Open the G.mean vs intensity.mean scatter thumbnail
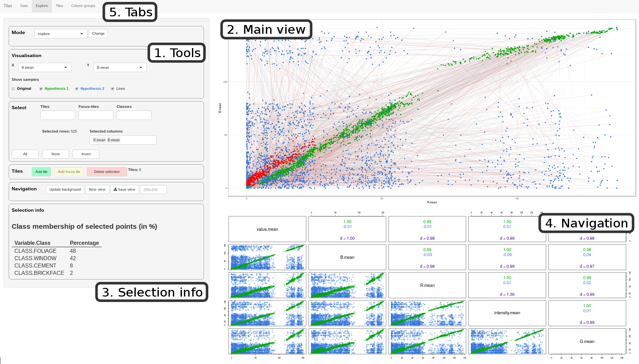This screenshot has height=364, width=639. tap(507, 341)
